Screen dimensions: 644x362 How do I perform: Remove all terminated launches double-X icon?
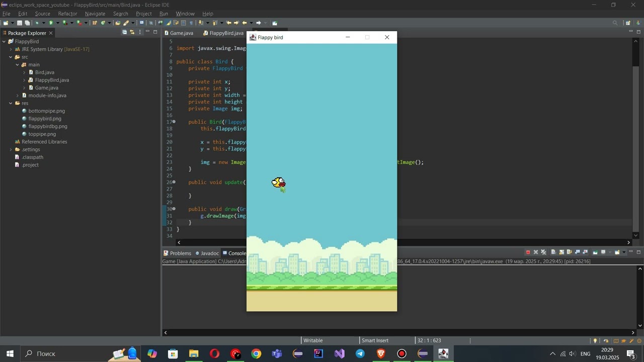click(x=543, y=252)
